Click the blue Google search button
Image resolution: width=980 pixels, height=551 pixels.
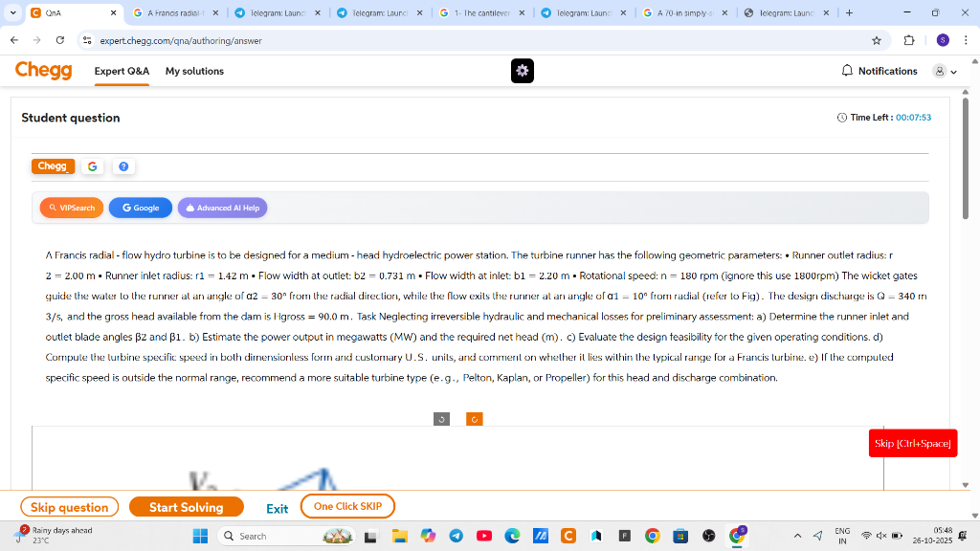coord(141,208)
